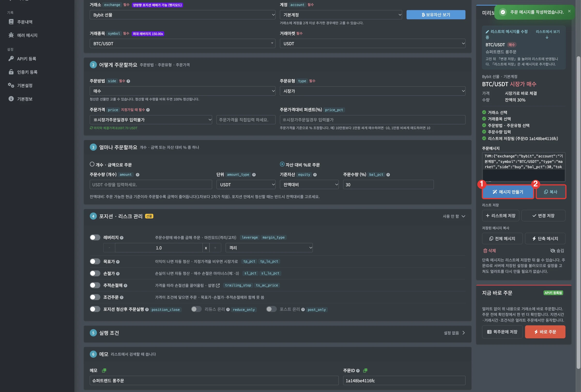Toggle the 레버리지 switch
Viewport: 581px width, 392px height.
point(95,237)
